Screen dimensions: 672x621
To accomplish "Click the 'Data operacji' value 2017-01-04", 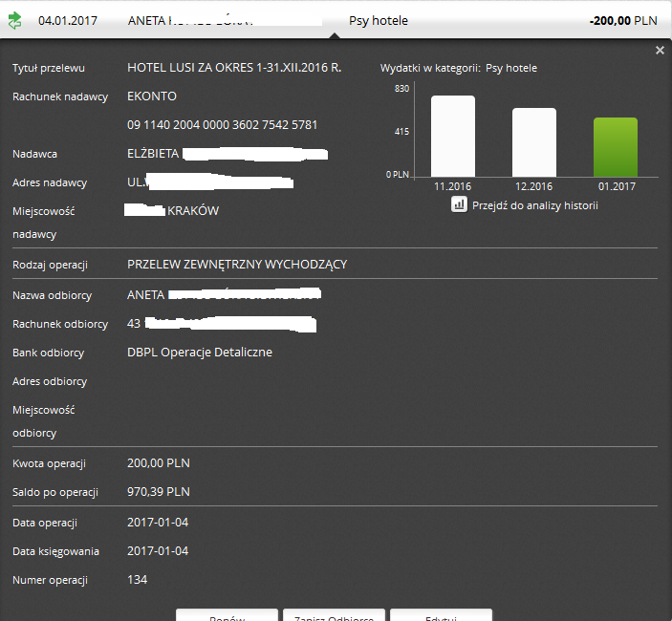I will pyautogui.click(x=158, y=522).
